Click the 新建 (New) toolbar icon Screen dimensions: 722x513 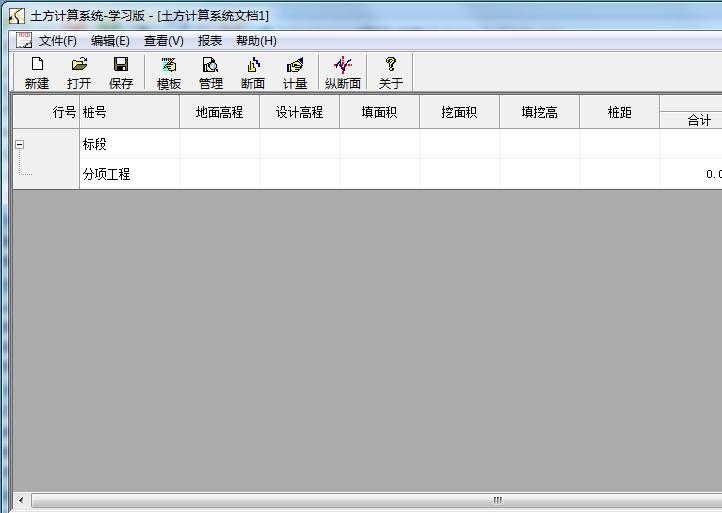click(37, 72)
